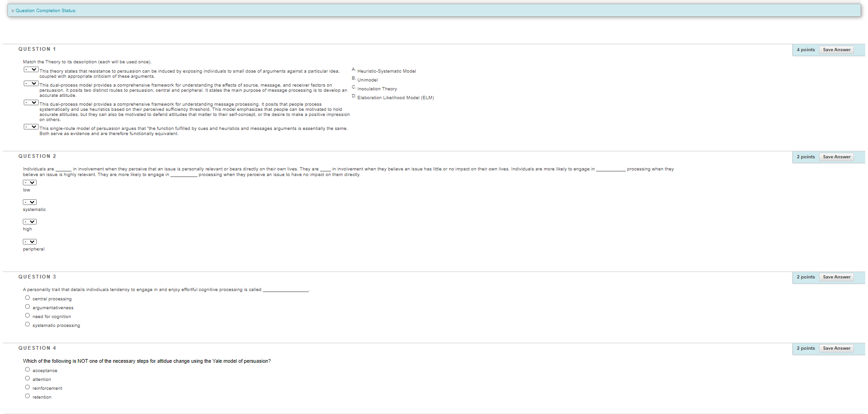Click the "QUESTION 2" heading
The image size is (868, 414).
(x=37, y=156)
